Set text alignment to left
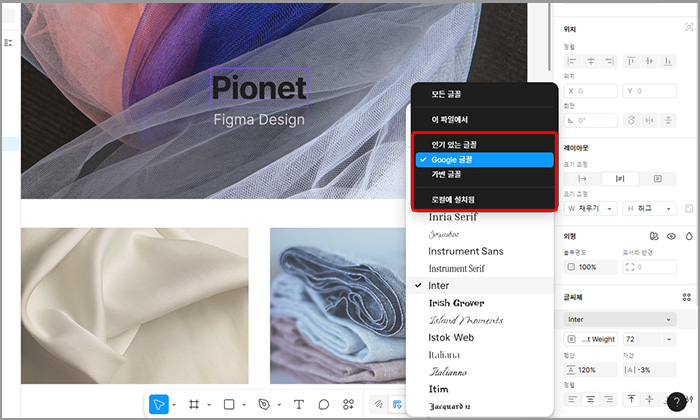The width and height of the screenshot is (700, 420). click(x=572, y=399)
